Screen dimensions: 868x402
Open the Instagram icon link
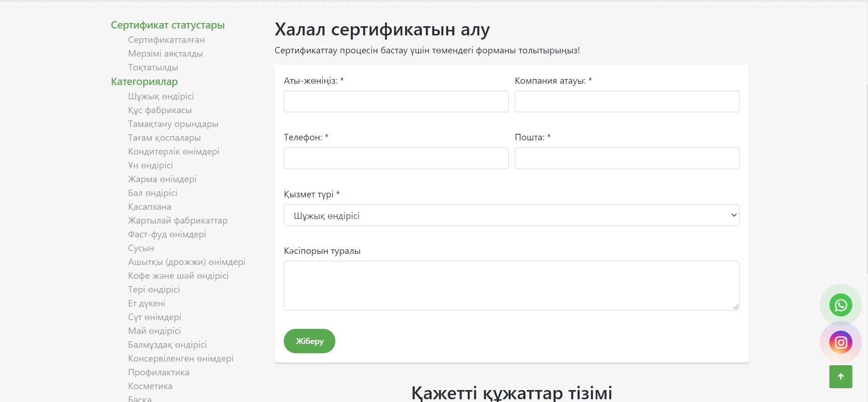840,342
